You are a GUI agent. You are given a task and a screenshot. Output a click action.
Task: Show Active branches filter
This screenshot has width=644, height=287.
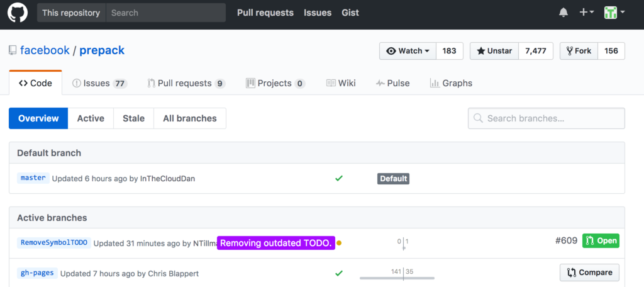91,118
